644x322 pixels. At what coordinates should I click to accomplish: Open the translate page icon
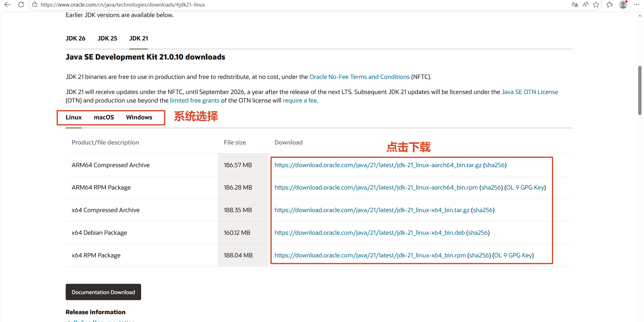[575, 5]
